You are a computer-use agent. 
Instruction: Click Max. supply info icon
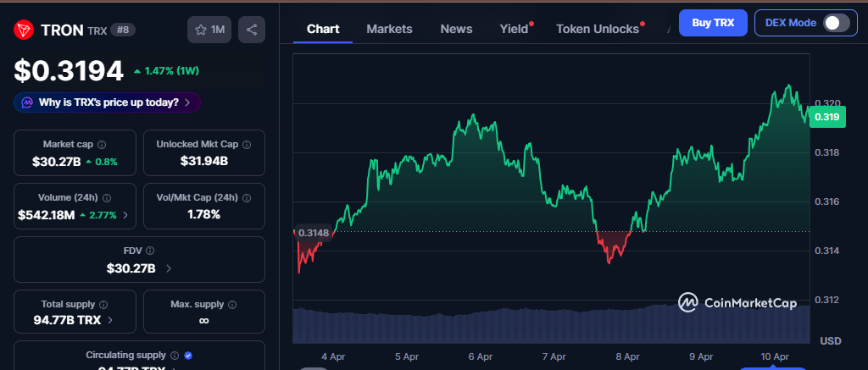(232, 304)
